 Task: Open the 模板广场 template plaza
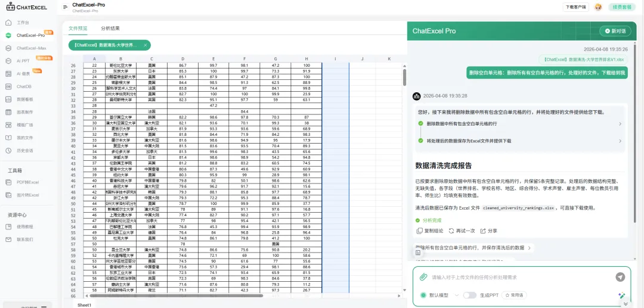pos(24,125)
